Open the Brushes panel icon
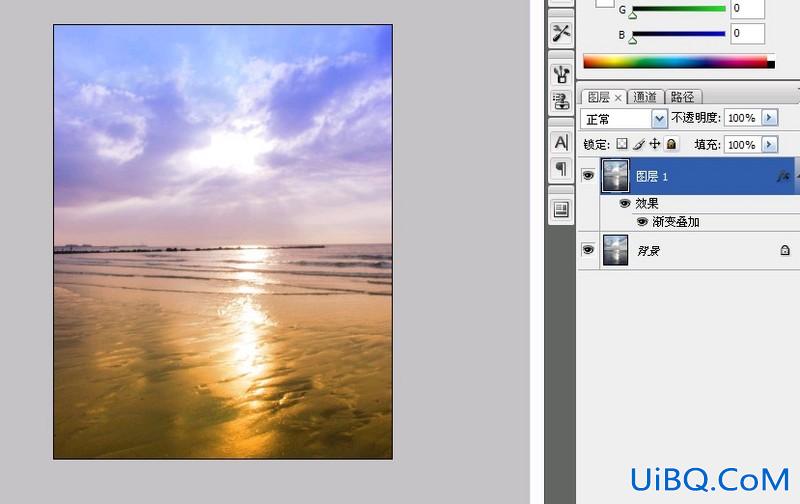The width and height of the screenshot is (800, 504). [x=561, y=74]
